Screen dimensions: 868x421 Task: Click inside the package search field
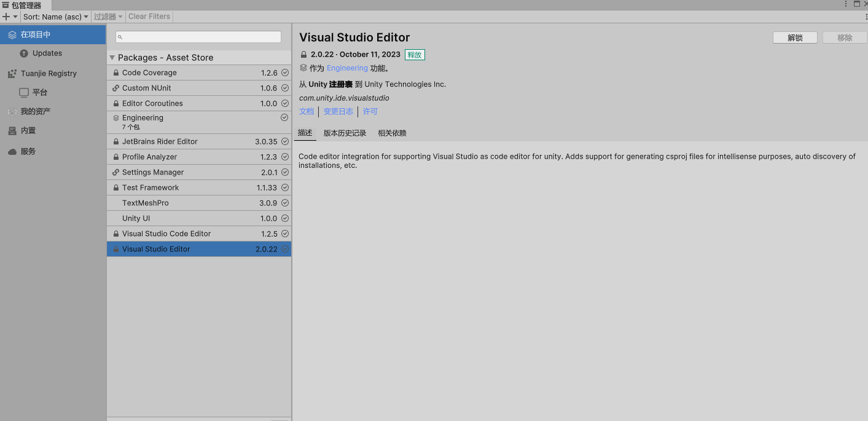point(198,37)
